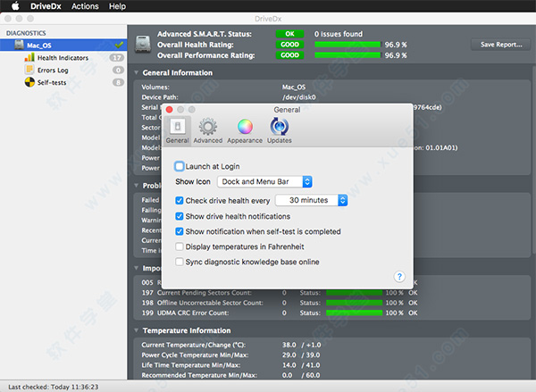Uncheck Check drive health every

[x=180, y=201]
